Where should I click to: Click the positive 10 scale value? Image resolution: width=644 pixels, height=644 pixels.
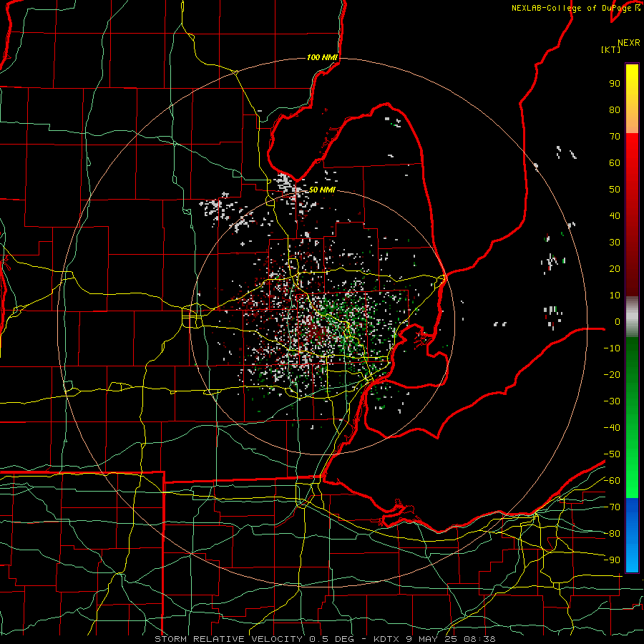point(615,296)
